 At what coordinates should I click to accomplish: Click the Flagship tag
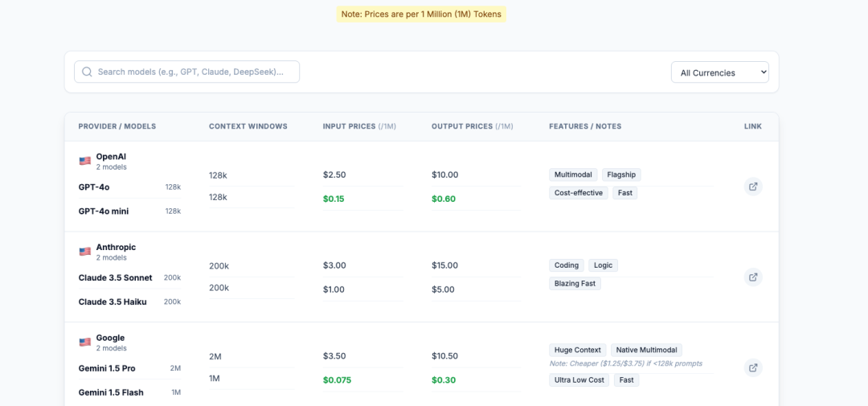click(621, 175)
